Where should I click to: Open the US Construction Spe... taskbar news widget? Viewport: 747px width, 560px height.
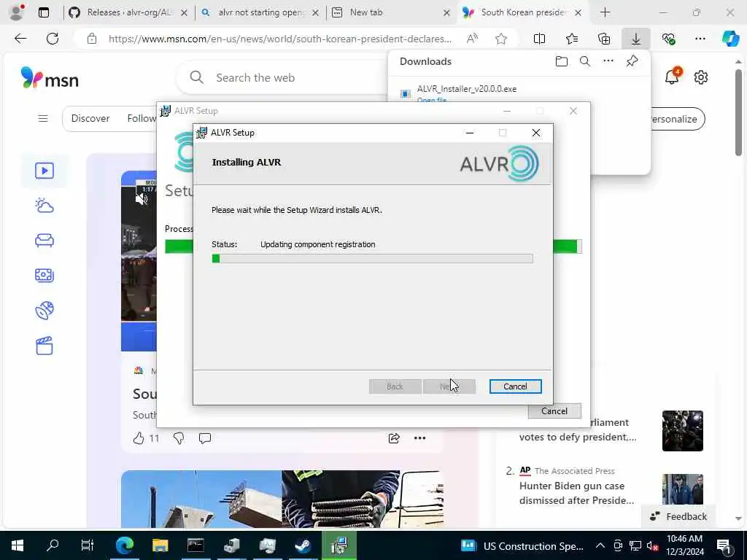click(522, 545)
